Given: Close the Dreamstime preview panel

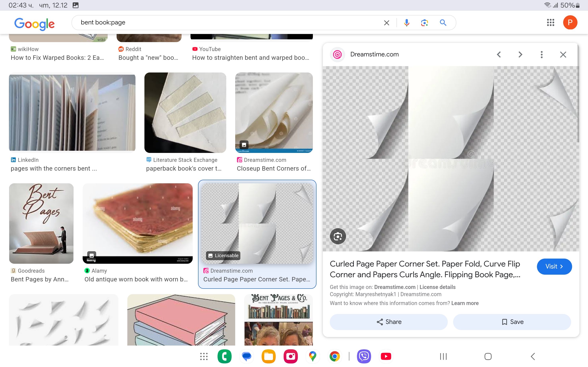Looking at the screenshot, I should coord(563,54).
